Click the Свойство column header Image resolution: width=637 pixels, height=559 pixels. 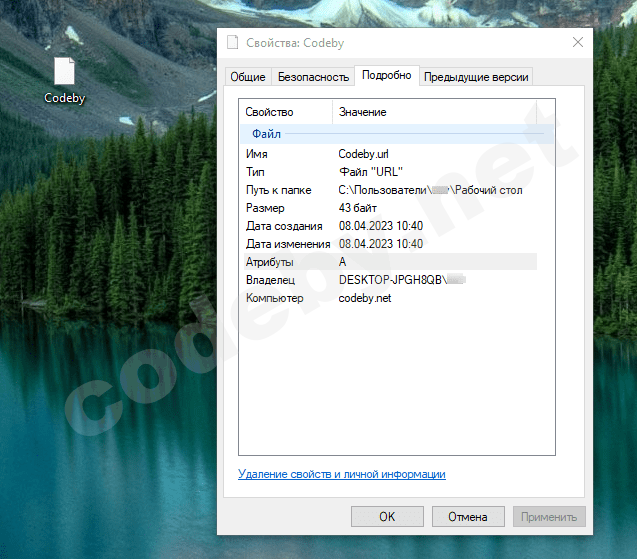point(286,112)
